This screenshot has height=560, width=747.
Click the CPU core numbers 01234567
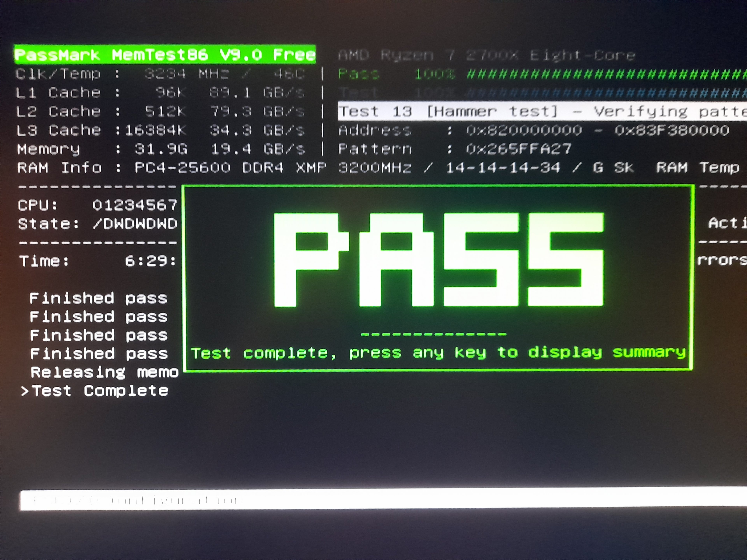134,205
